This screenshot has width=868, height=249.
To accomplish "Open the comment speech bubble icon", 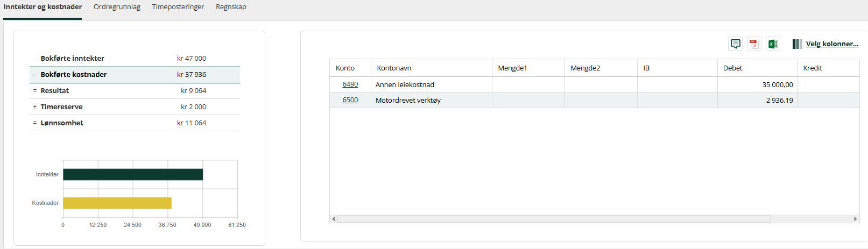I will pyautogui.click(x=736, y=44).
